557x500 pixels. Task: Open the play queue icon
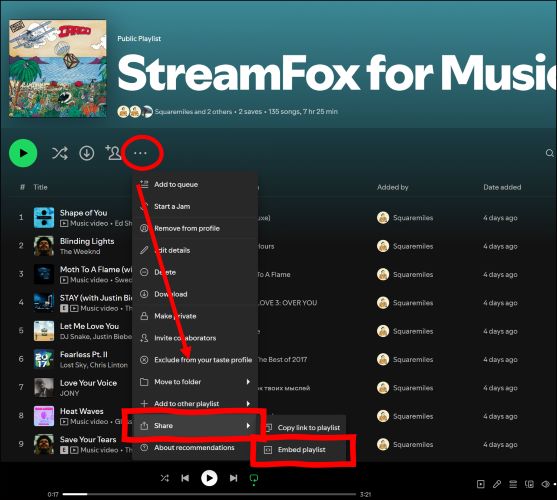point(513,484)
